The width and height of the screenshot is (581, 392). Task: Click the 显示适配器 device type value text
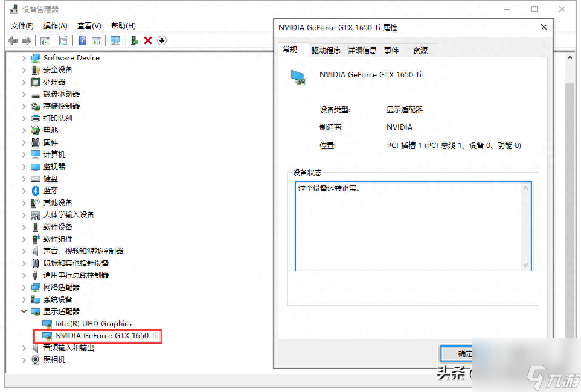tap(405, 110)
